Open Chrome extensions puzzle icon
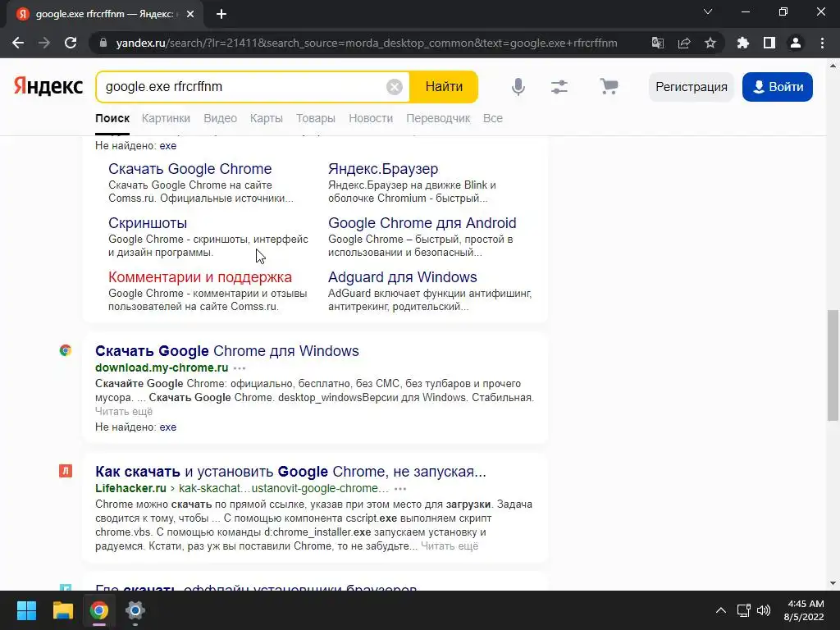840x630 pixels. [743, 43]
